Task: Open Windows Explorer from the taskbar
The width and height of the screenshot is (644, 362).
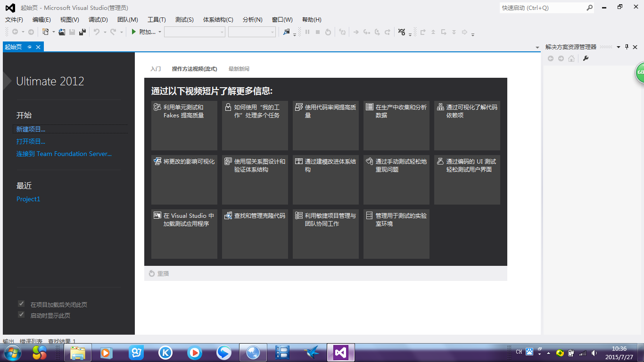Action: click(78, 352)
